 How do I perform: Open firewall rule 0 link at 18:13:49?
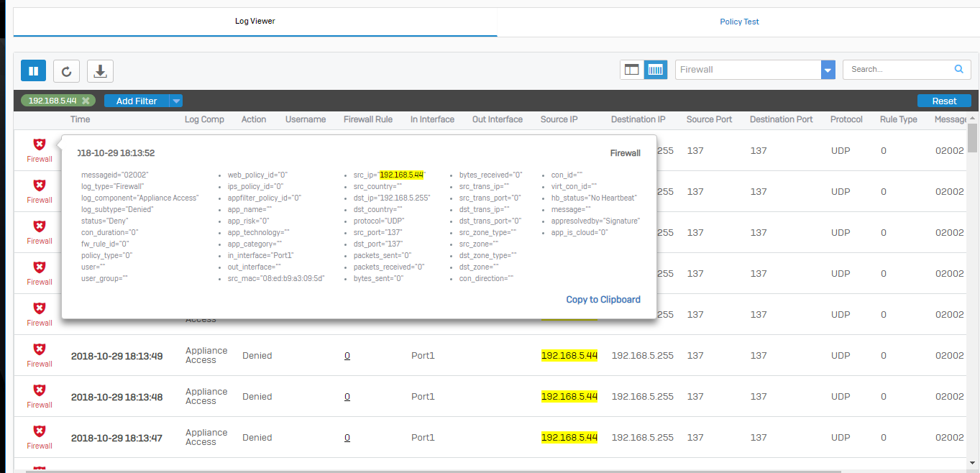pyautogui.click(x=347, y=356)
